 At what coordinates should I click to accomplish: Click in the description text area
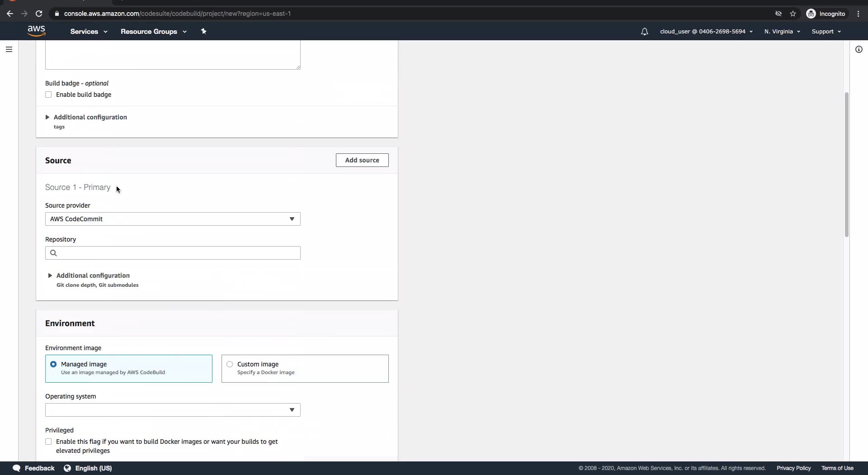(x=173, y=55)
